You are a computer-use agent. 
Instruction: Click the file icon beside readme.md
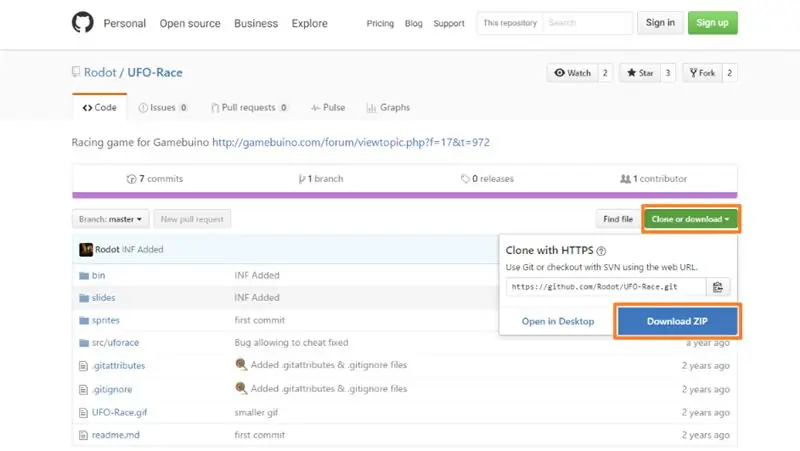coord(83,435)
